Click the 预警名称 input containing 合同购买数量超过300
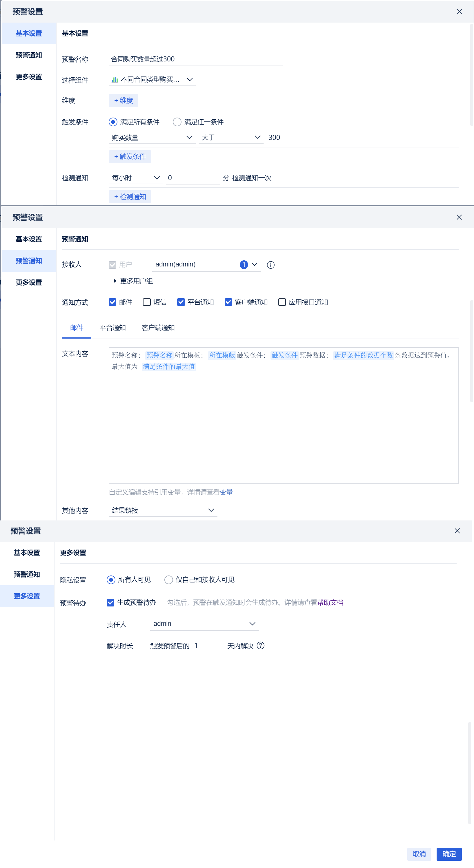The image size is (474, 868). pos(196,59)
